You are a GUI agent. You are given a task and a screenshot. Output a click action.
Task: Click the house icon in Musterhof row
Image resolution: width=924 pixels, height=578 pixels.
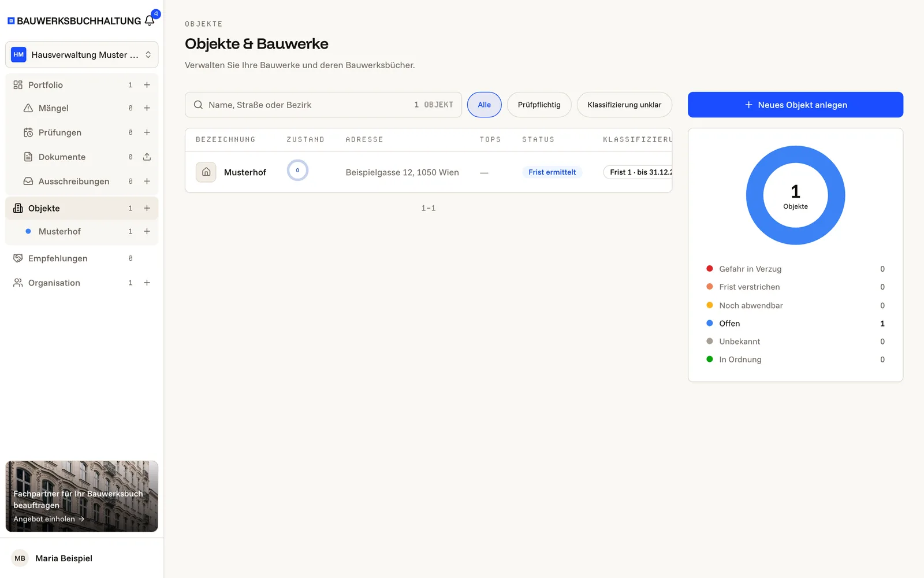206,172
